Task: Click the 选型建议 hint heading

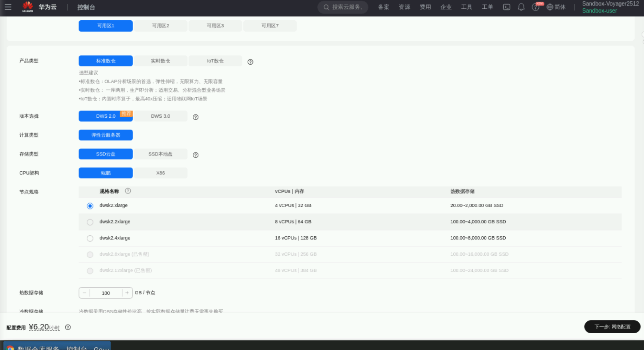Action: [88, 73]
